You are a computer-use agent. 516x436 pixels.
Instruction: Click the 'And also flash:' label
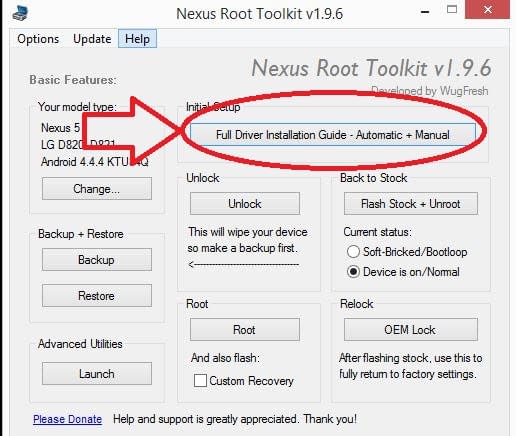click(x=225, y=358)
